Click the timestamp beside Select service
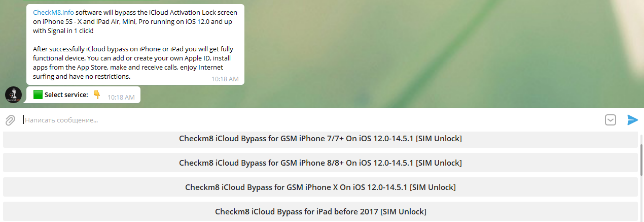Image resolution: width=644 pixels, height=222 pixels. tap(121, 97)
